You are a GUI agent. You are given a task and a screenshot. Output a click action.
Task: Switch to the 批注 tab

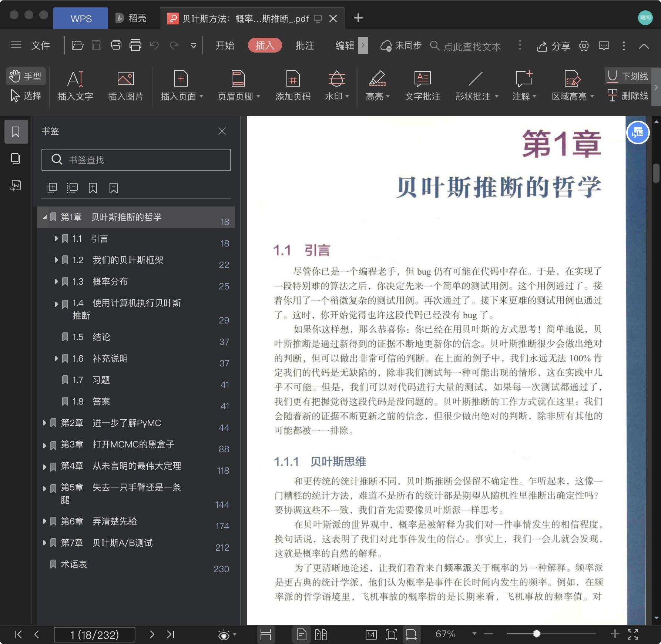(x=305, y=46)
